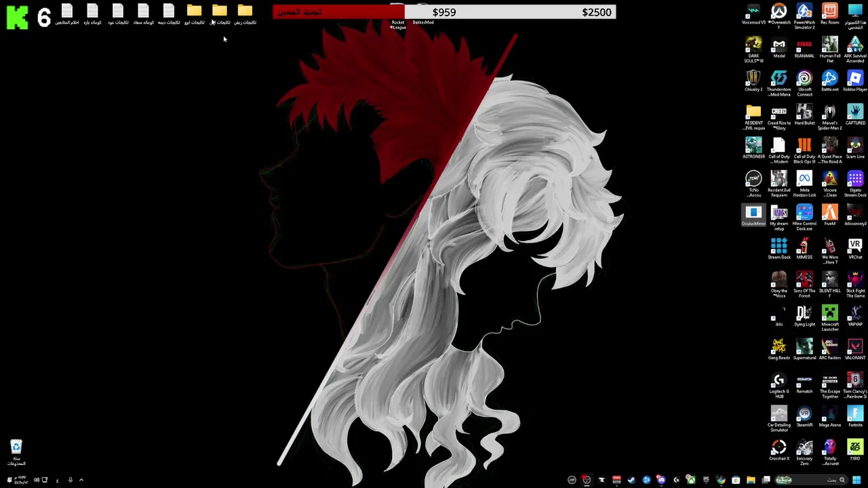Screen dimensions: 868x488
Task: Open the VRChat shortcut
Action: pyautogui.click(x=855, y=249)
